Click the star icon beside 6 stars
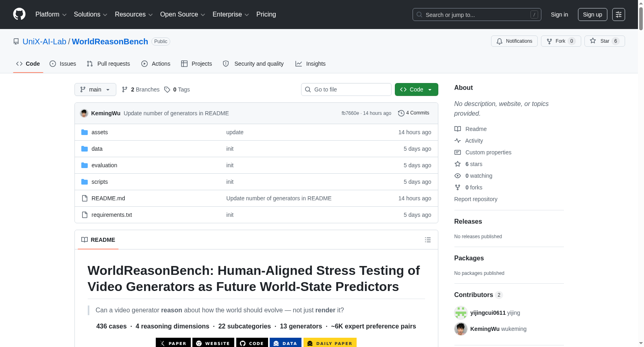Viewport: 644px width, 347px height. click(x=458, y=164)
